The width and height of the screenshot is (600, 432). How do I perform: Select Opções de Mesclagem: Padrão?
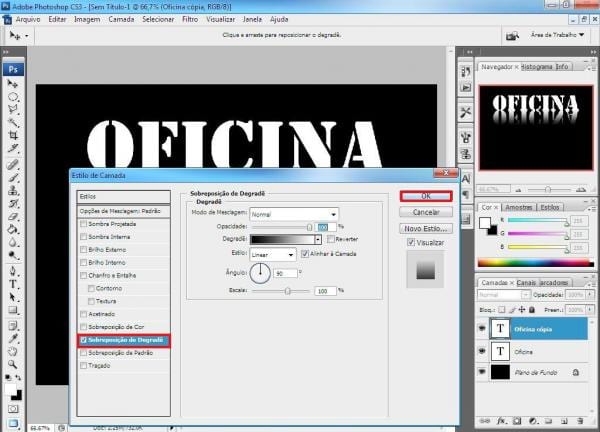point(124,211)
